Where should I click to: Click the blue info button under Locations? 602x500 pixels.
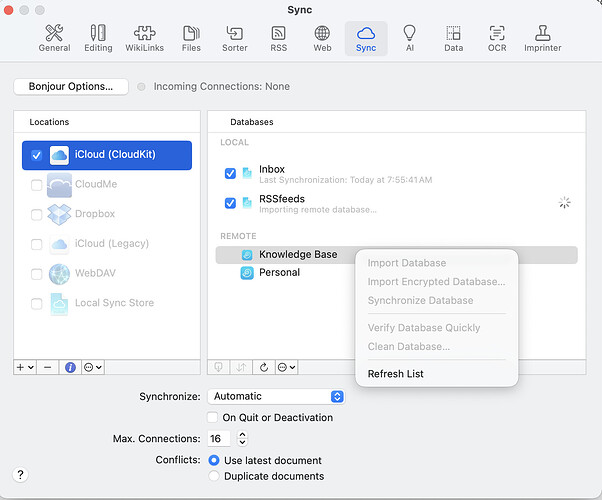[x=70, y=367]
